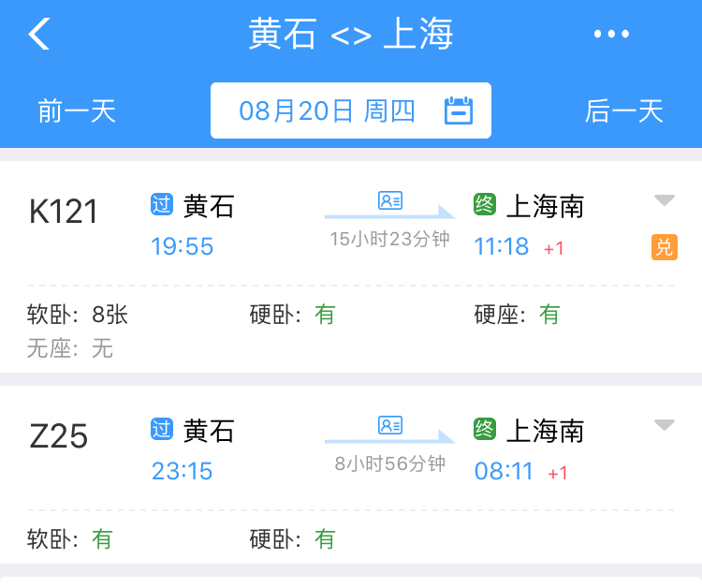Expand K121 train details arrow
The width and height of the screenshot is (702, 588).
[664, 200]
